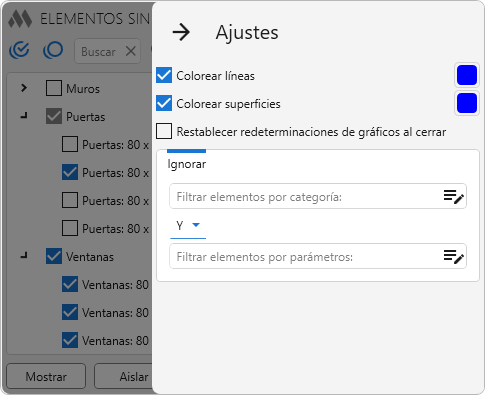The height and width of the screenshot is (395, 485).
Task: Deselect all elements using the circle icon
Action: click(x=53, y=51)
